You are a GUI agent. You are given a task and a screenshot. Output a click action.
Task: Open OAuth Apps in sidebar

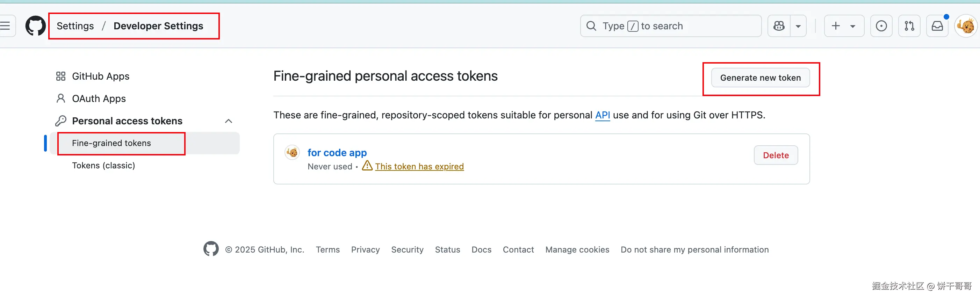pos(99,99)
